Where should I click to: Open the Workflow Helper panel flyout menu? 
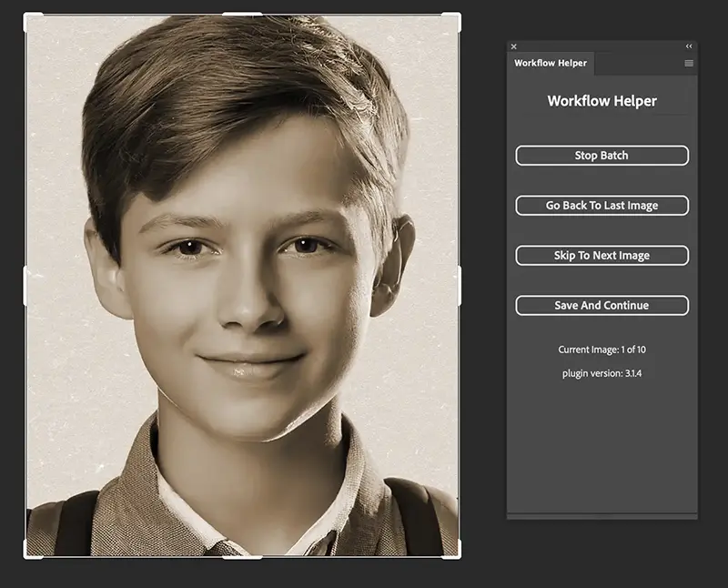[x=689, y=63]
